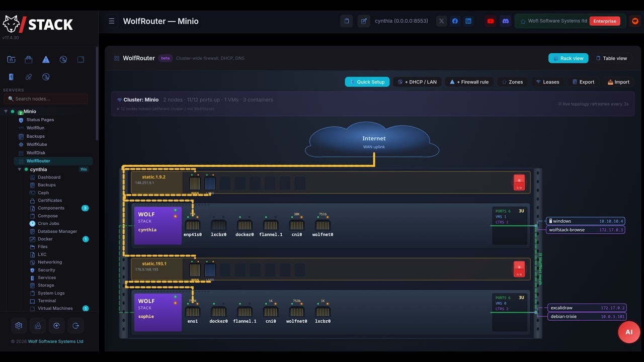Open the X (Twitter) social link
Image resolution: width=644 pixels, height=362 pixels.
[441, 21]
